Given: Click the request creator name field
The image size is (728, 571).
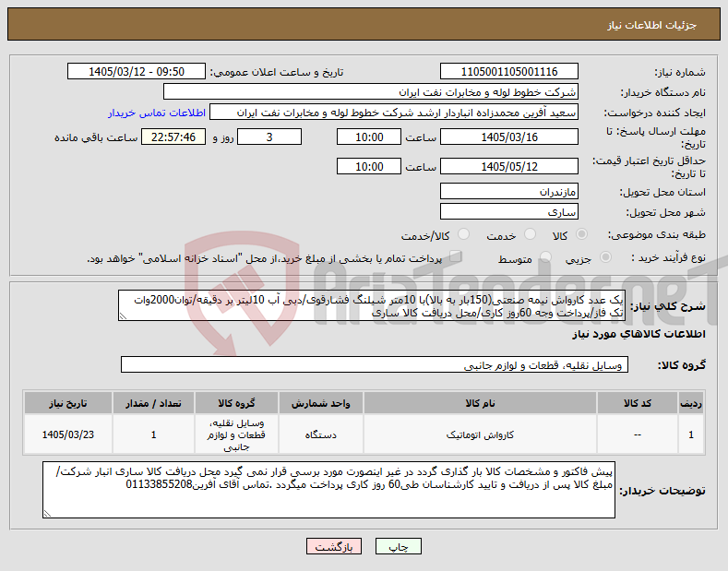Looking at the screenshot, I should (x=394, y=113).
